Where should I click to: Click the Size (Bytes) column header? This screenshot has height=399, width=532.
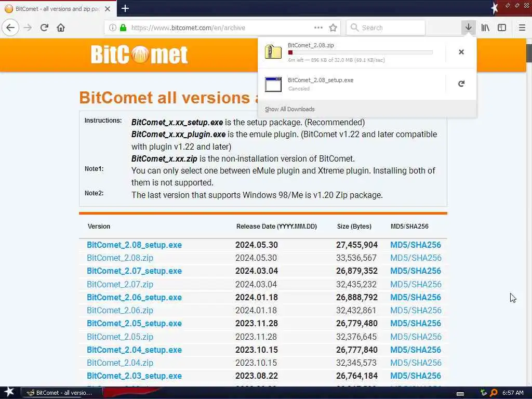pyautogui.click(x=354, y=227)
